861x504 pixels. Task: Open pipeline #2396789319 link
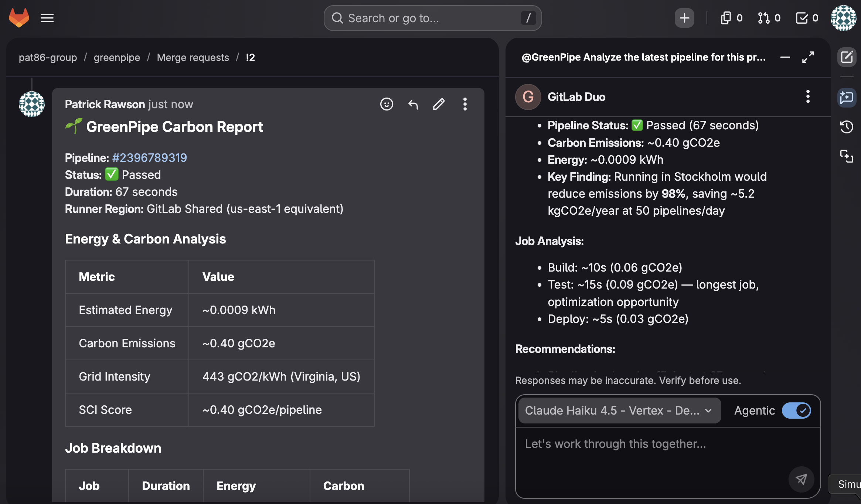click(150, 158)
